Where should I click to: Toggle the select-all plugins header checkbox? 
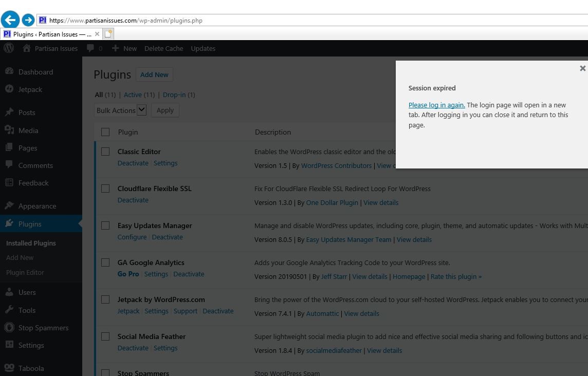coord(105,132)
